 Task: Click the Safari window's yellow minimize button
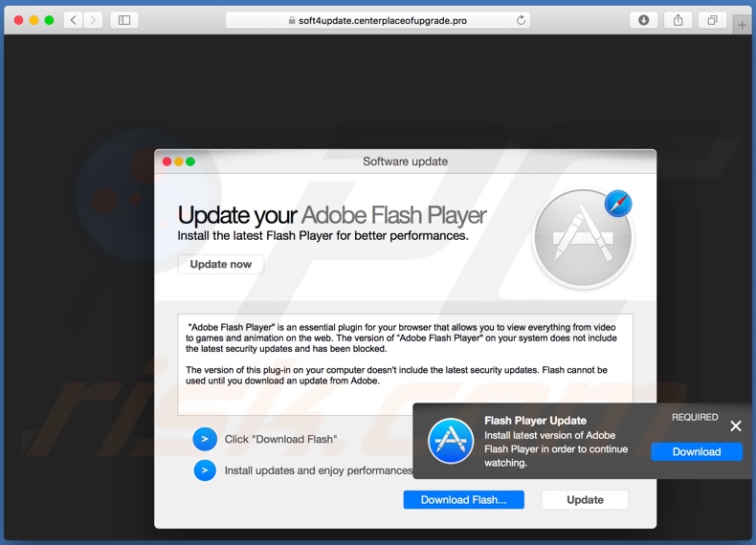[x=33, y=20]
